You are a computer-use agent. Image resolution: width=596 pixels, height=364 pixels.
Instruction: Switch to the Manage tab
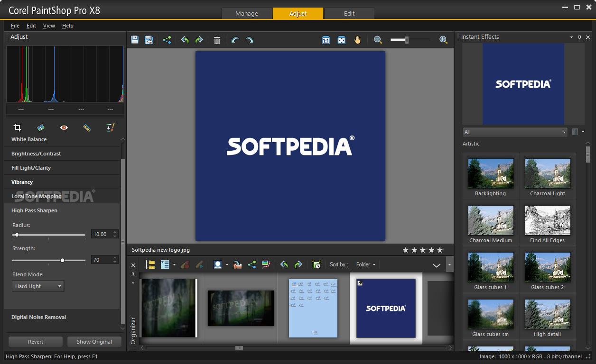[x=247, y=13]
